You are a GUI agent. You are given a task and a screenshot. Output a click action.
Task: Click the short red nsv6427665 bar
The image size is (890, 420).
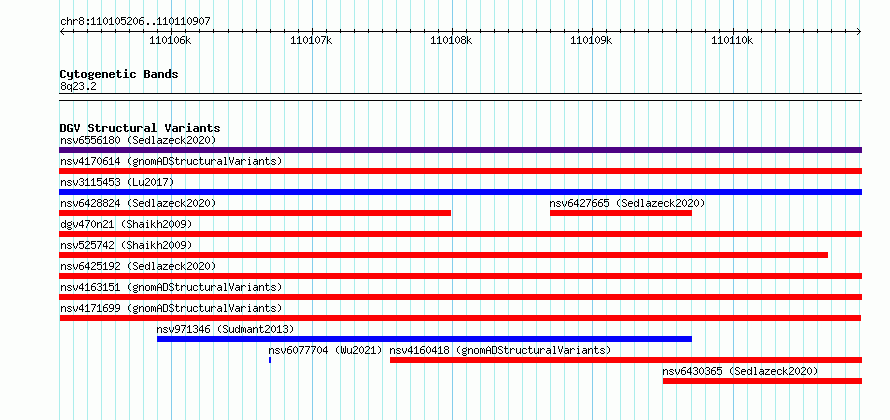tap(621, 213)
